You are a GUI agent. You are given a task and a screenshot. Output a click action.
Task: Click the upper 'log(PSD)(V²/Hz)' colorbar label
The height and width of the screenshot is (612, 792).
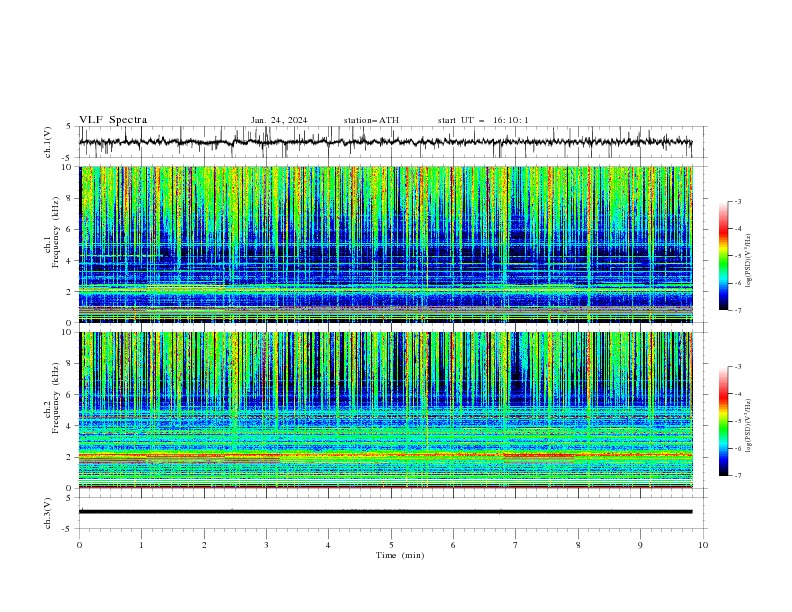[748, 261]
